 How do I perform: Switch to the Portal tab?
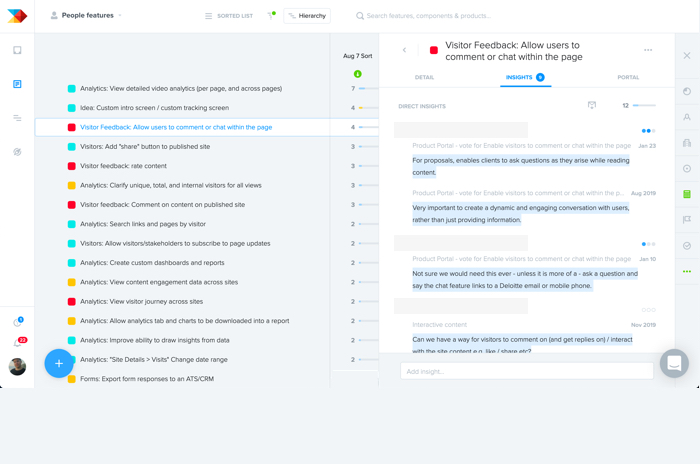(x=628, y=77)
